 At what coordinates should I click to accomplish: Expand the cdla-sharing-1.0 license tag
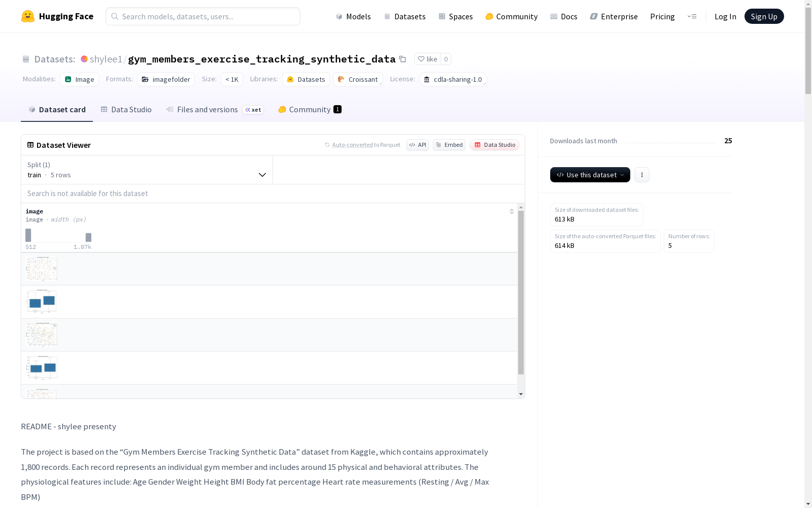[x=453, y=79]
